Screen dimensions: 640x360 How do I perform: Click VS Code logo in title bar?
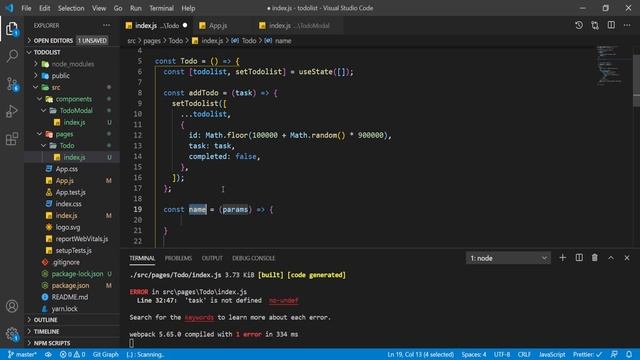pyautogui.click(x=9, y=8)
